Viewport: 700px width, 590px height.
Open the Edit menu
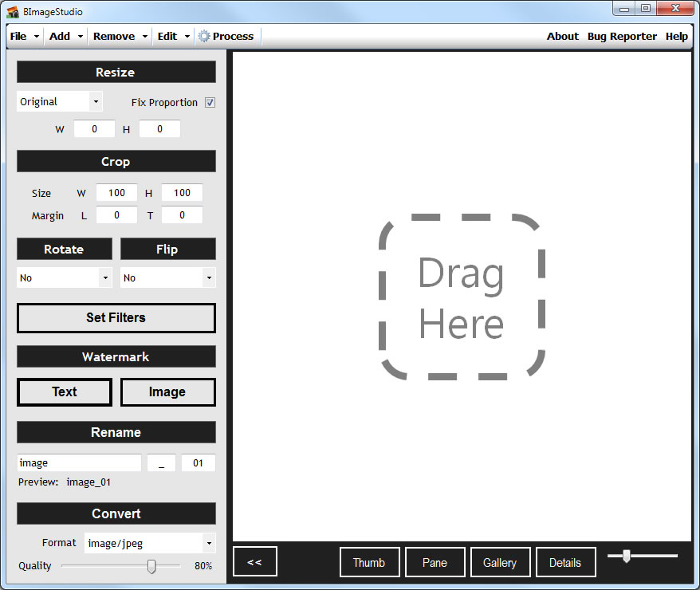[x=167, y=37]
